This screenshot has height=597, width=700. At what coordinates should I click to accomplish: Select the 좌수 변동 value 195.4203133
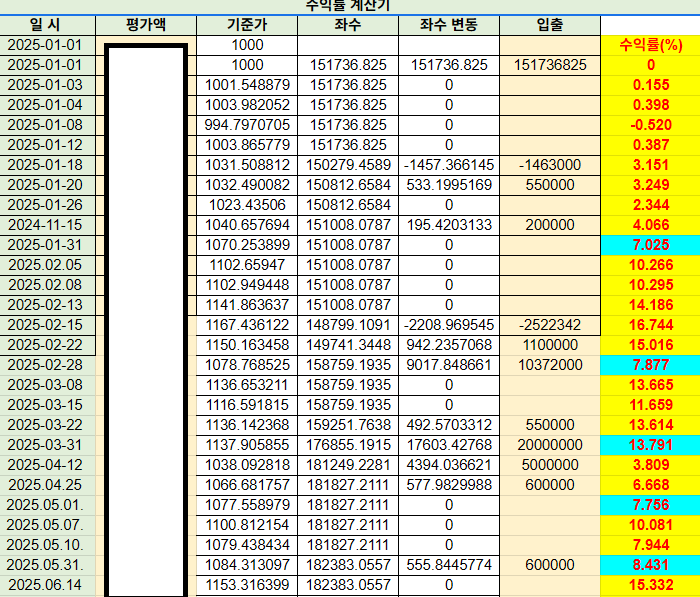(449, 225)
